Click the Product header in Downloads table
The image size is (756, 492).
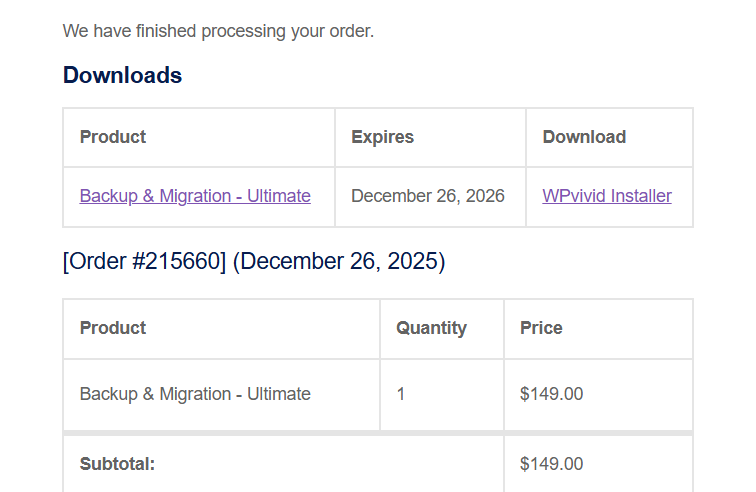click(113, 137)
